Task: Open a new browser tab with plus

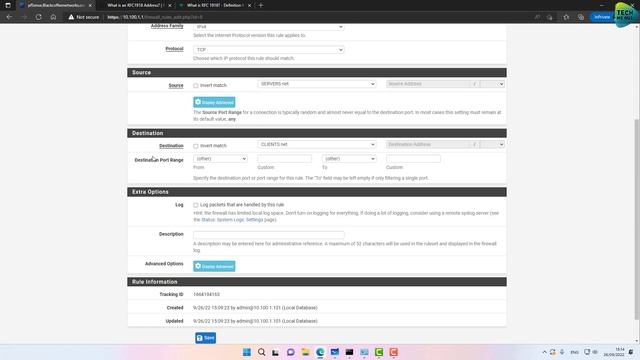Action: [x=261, y=5]
